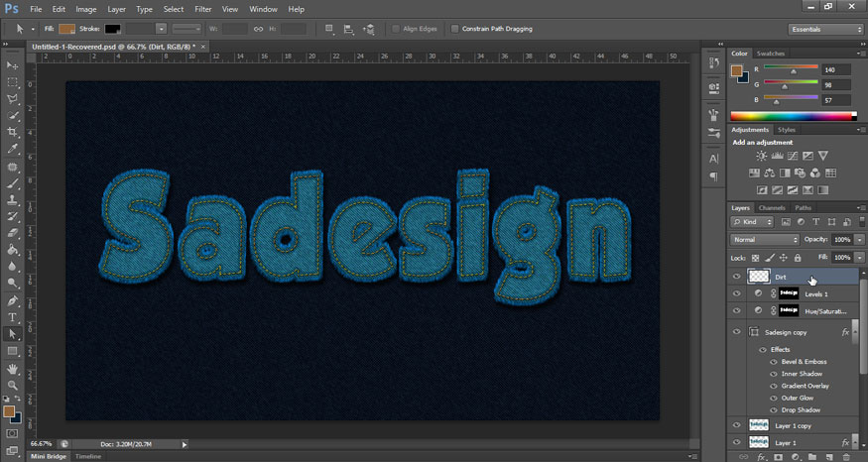Hide the Dirt layer
Screen dimensions: 868x462
[x=737, y=277]
